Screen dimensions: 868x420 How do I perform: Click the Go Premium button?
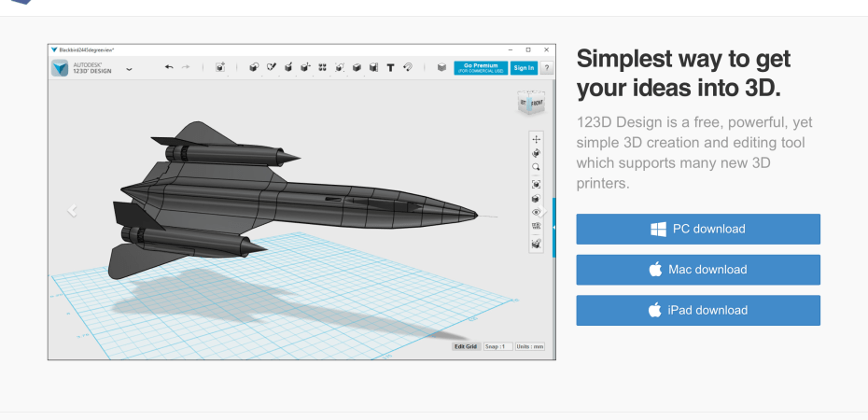click(x=481, y=67)
